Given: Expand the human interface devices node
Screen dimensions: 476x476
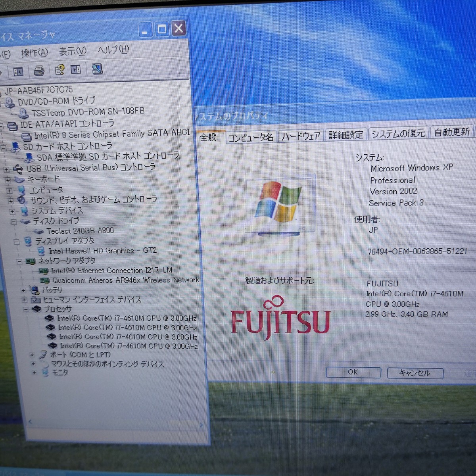Looking at the screenshot, I should (25, 300).
